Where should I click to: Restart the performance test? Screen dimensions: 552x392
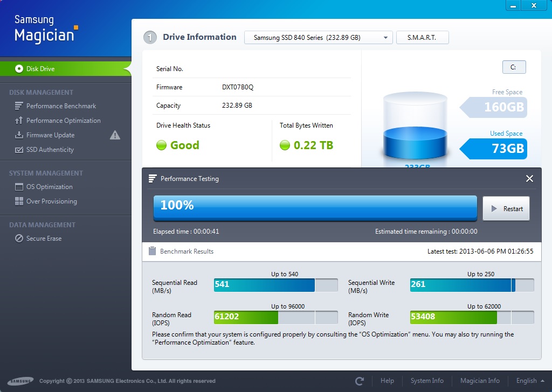(506, 208)
